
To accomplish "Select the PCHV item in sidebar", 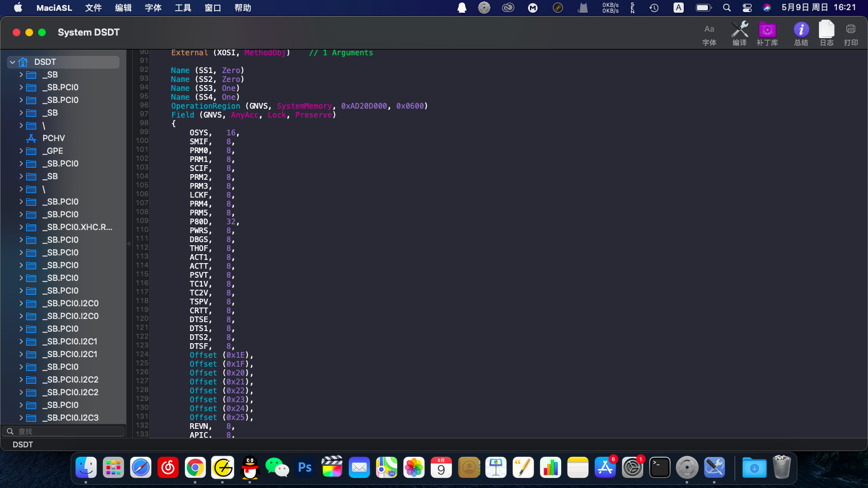I will (x=53, y=139).
